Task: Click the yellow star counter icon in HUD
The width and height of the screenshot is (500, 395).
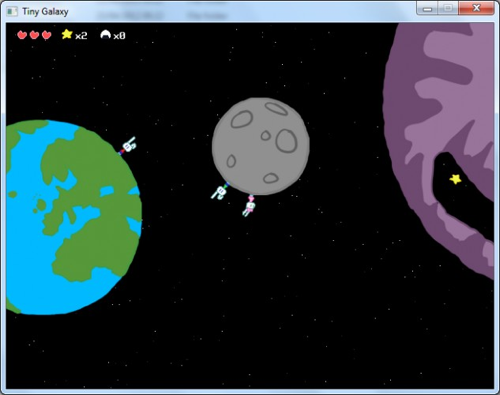Action: (67, 34)
